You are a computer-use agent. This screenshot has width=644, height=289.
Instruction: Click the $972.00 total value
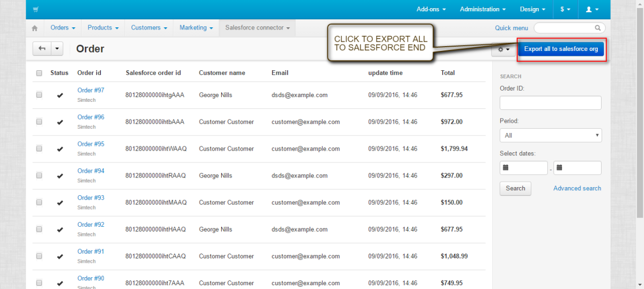pos(451,122)
